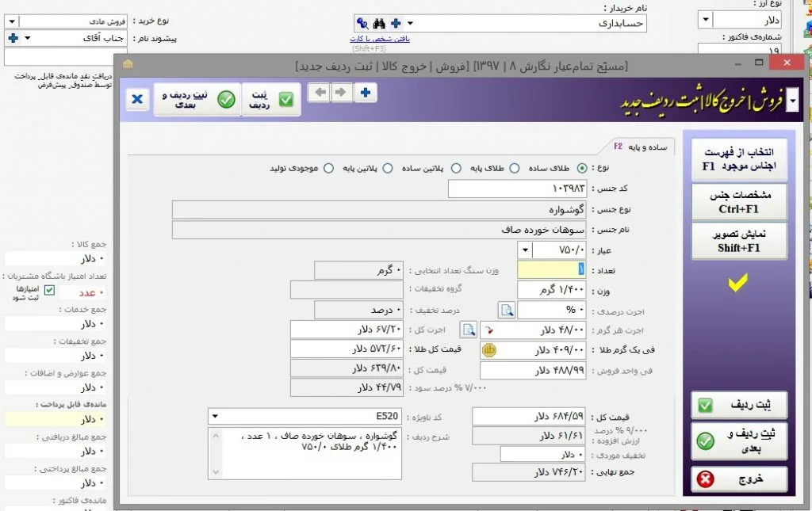
Task: Click the right arrow navigation button in the dialog toolbar
Action: [341, 93]
